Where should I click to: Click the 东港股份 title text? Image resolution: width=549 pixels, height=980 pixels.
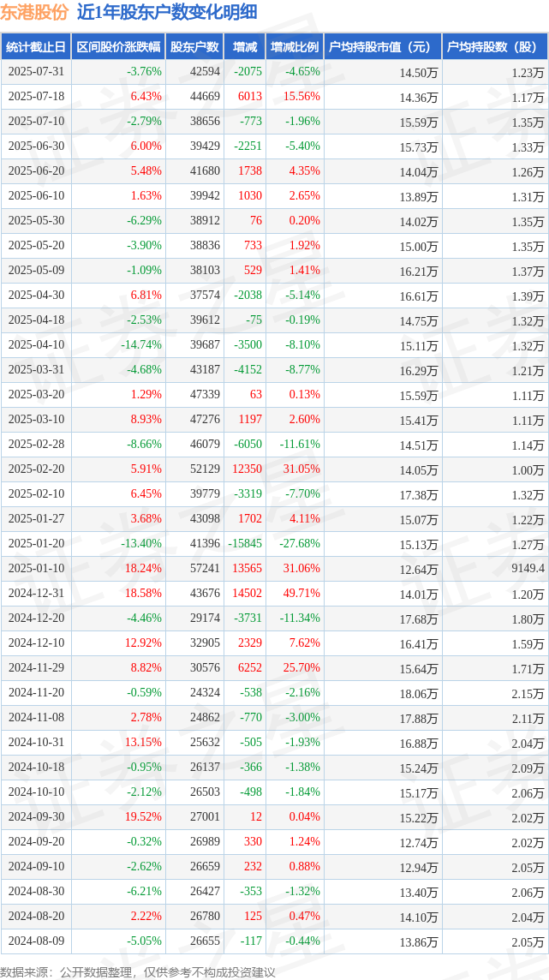pyautogui.click(x=35, y=13)
